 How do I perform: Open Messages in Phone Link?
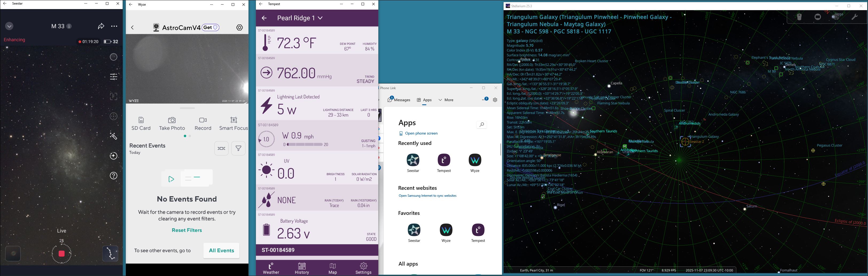(x=399, y=100)
